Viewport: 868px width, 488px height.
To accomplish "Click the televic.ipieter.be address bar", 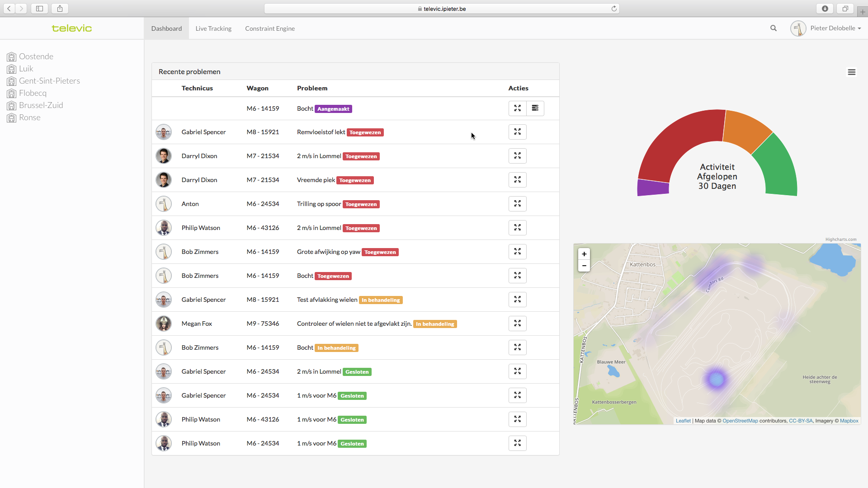I will 442,9.
